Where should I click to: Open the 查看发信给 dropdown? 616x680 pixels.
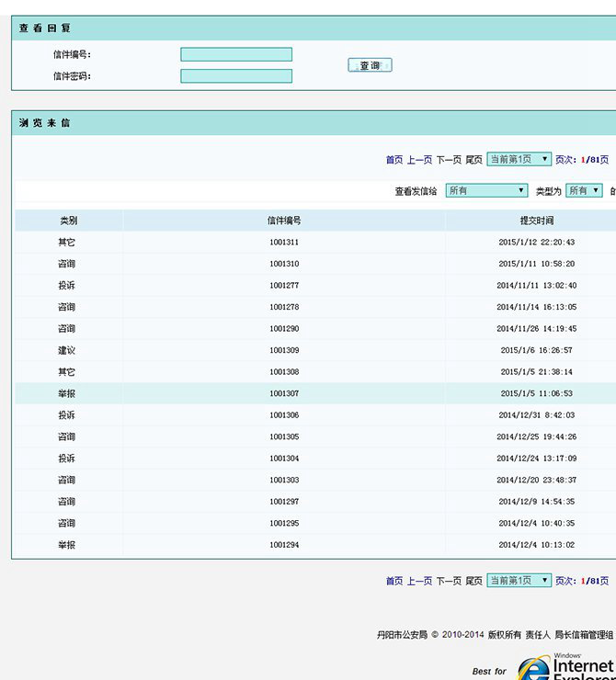point(486,190)
